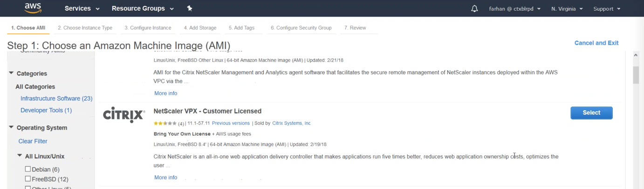Screen dimensions: 644x189
Task: Switch to Configure Security Group tab
Action: pyautogui.click(x=301, y=28)
